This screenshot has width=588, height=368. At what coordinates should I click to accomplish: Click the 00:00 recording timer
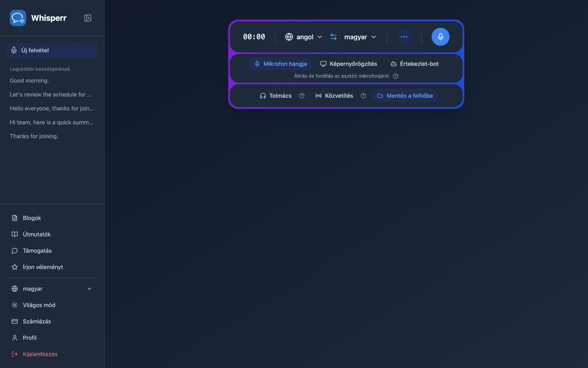pyautogui.click(x=254, y=37)
